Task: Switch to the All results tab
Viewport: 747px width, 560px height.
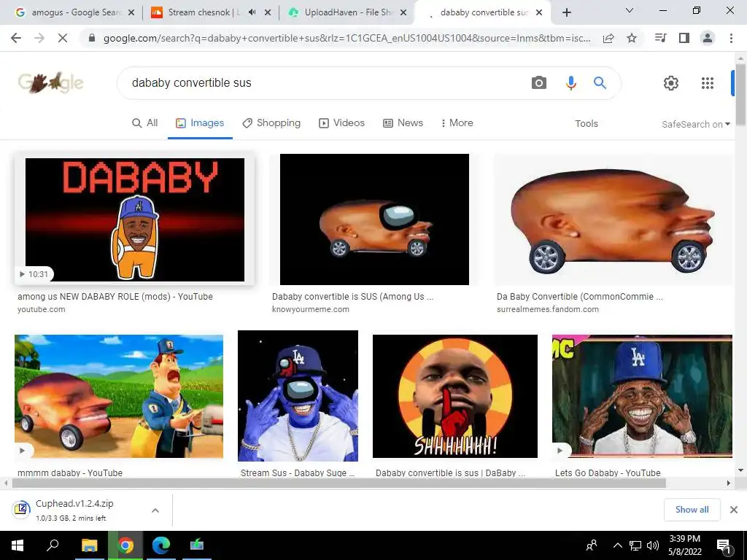Action: (145, 122)
